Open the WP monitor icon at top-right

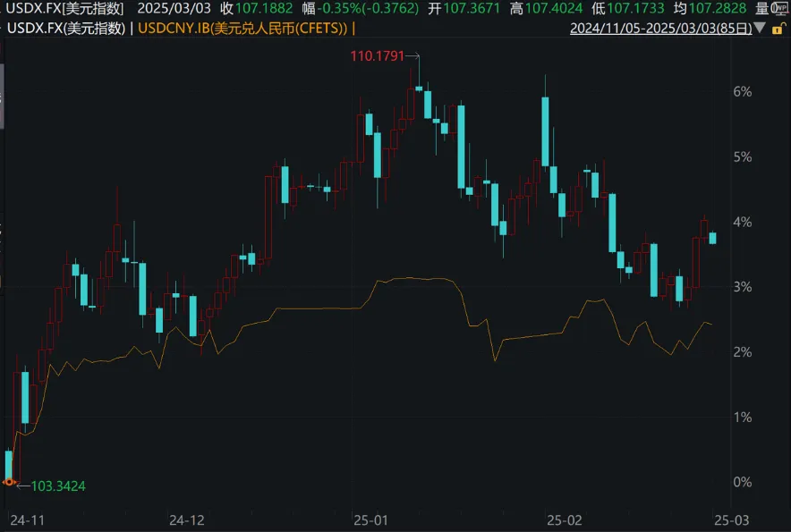coord(781,8)
